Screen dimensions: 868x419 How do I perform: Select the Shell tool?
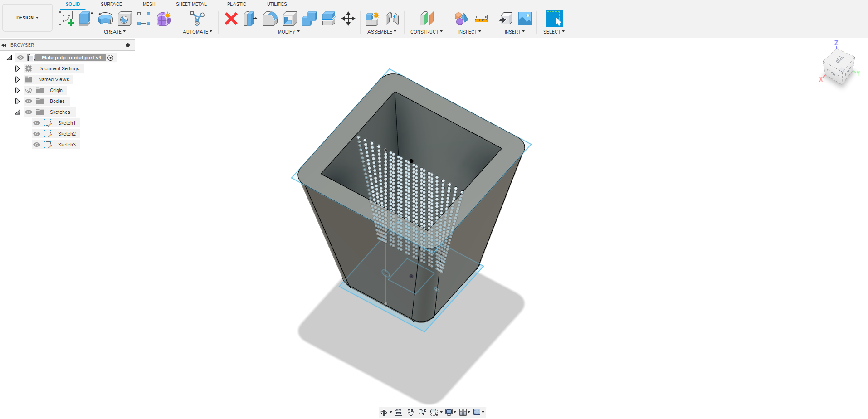(x=289, y=19)
